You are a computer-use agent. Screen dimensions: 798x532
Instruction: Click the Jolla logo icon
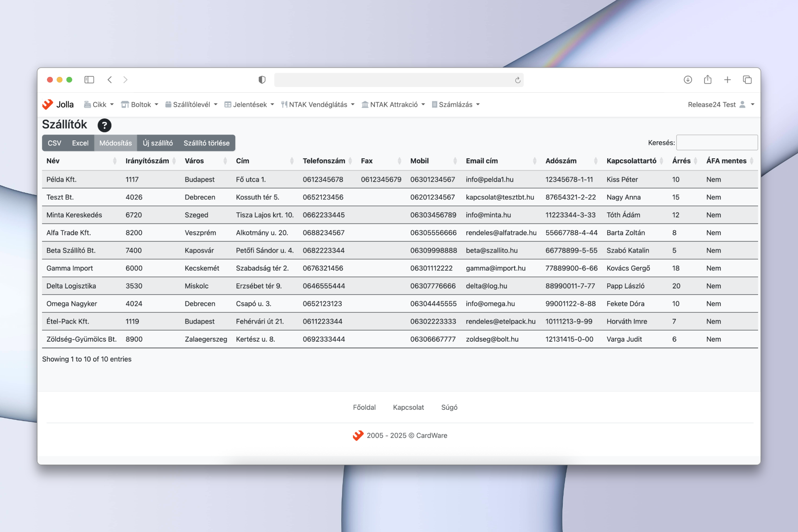(48, 104)
